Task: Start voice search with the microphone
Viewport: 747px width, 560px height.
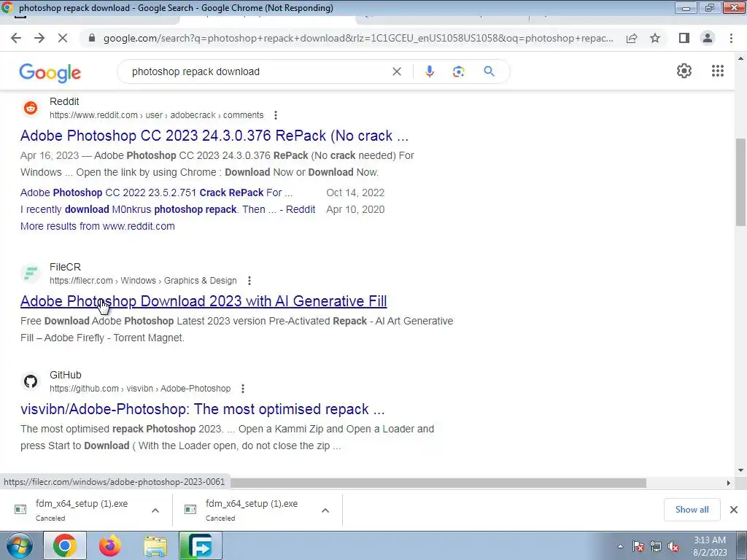Action: point(429,71)
